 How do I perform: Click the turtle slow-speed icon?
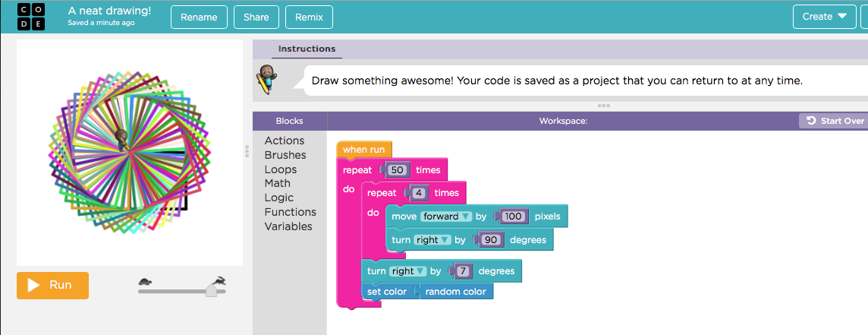point(146,282)
